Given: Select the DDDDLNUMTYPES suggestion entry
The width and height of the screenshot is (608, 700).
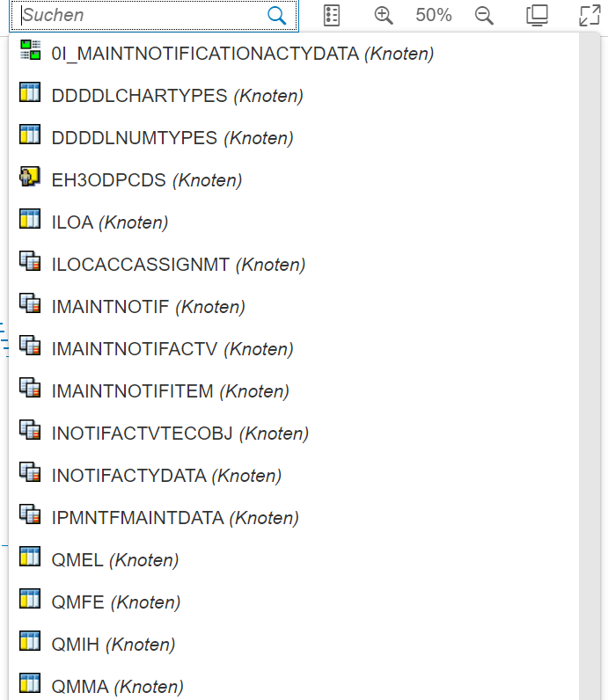Looking at the screenshot, I should click(x=172, y=138).
